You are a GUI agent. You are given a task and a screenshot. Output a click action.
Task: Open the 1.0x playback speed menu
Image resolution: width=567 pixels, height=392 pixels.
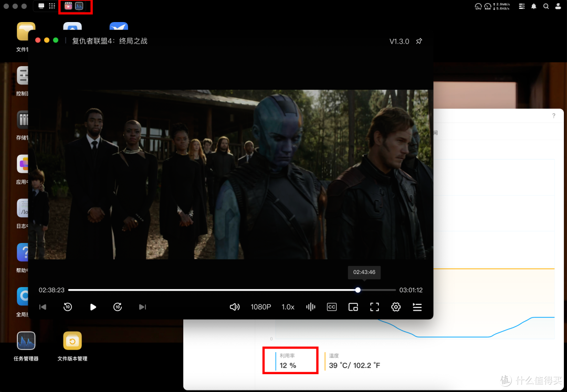point(288,307)
